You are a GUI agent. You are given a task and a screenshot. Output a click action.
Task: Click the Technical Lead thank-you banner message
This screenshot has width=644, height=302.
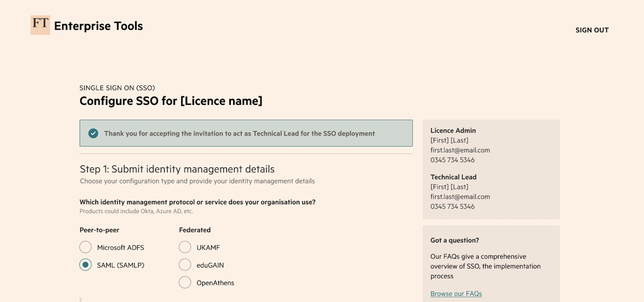(x=239, y=133)
